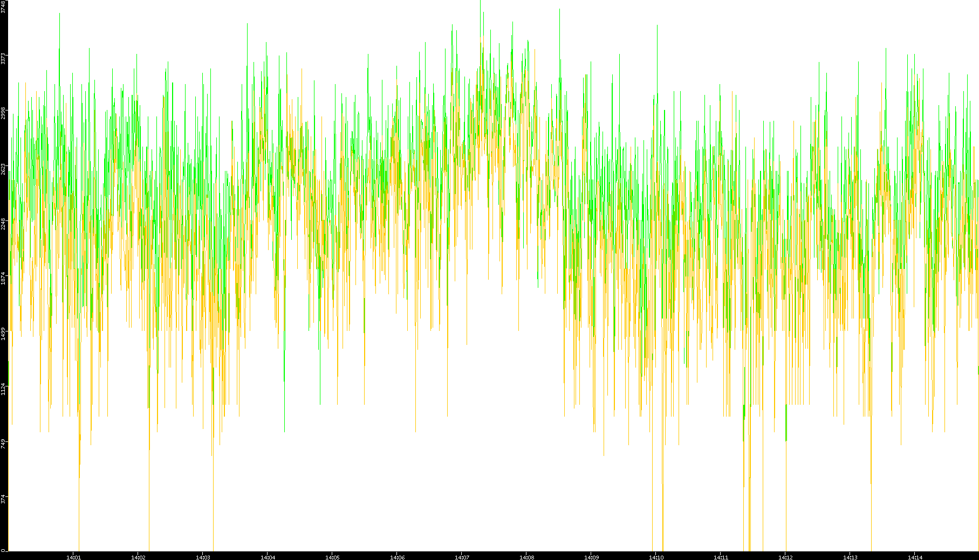The height and width of the screenshot is (560, 979).
Task: Pick the 14:08 tick label
Action: point(526,557)
